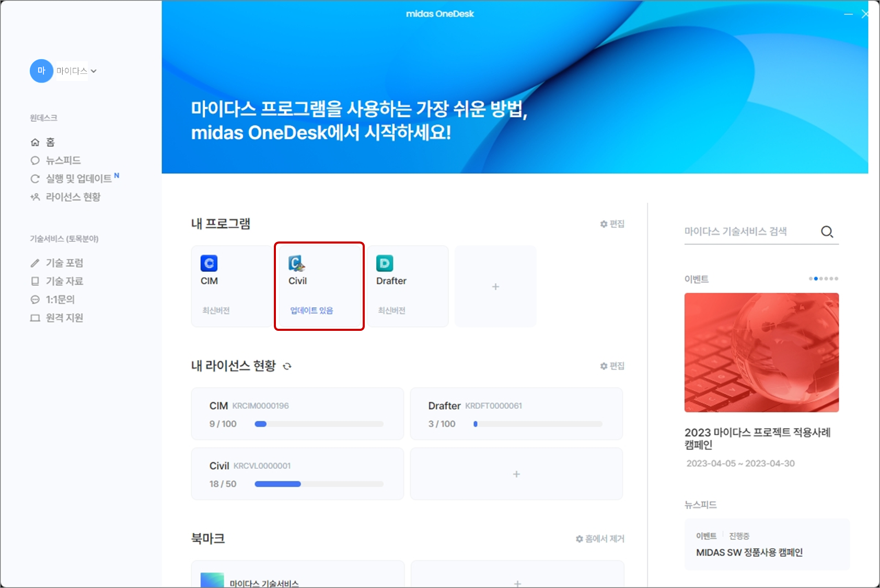This screenshot has width=880, height=588.
Task: Open 기술 자료 in the sidebar
Action: (x=56, y=281)
